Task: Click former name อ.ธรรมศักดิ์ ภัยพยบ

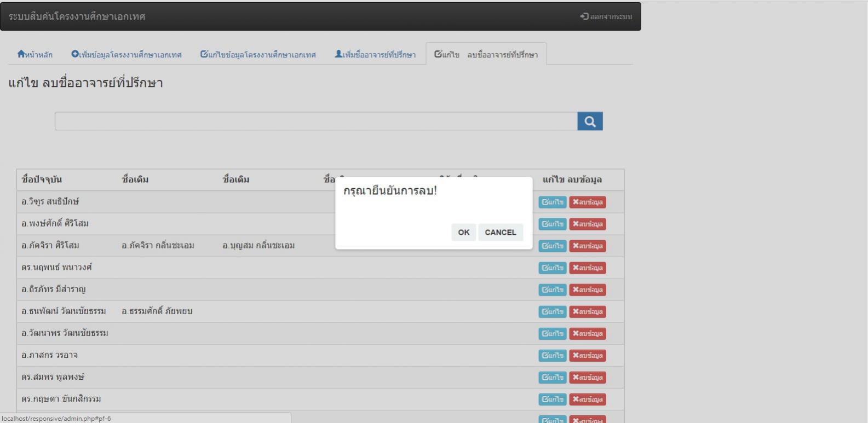Action: pyautogui.click(x=157, y=311)
